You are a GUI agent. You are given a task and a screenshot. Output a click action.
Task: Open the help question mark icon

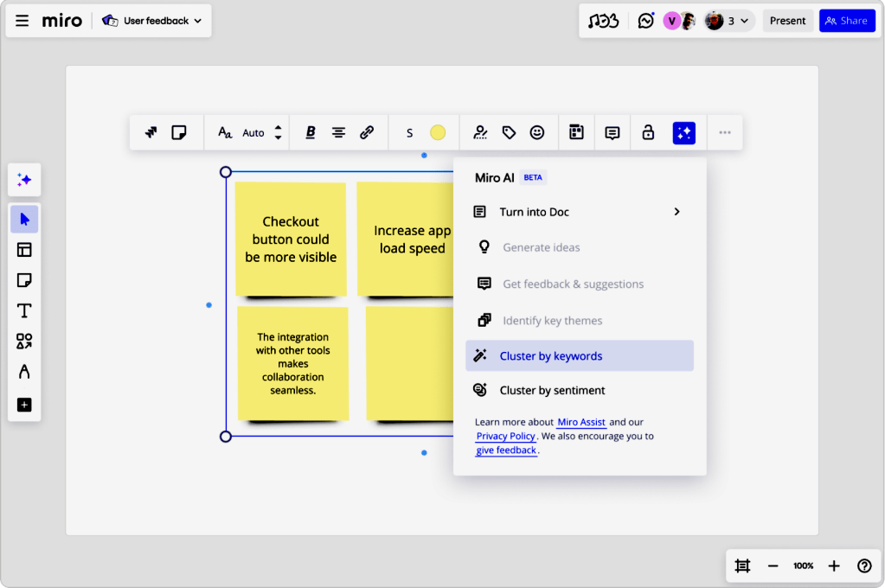tap(864, 566)
